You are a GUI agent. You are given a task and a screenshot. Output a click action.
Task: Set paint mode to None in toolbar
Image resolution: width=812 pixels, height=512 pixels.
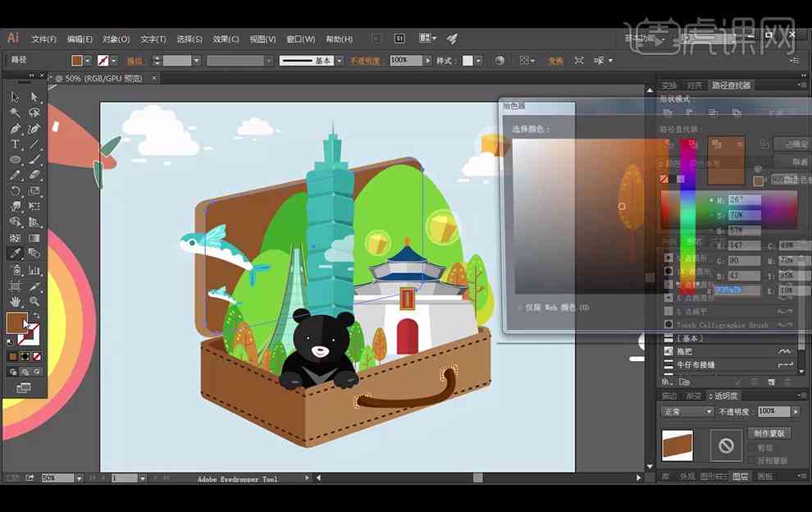(37, 357)
